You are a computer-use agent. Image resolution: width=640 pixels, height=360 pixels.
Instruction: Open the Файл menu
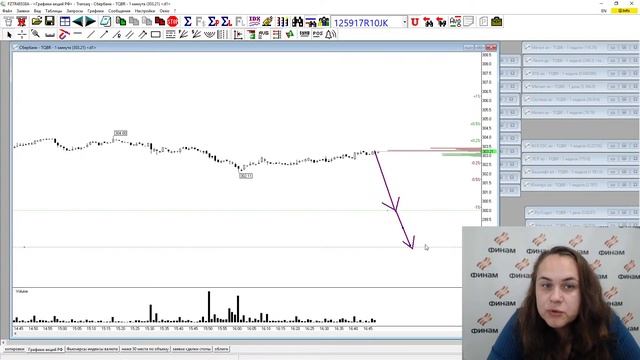tap(7, 11)
